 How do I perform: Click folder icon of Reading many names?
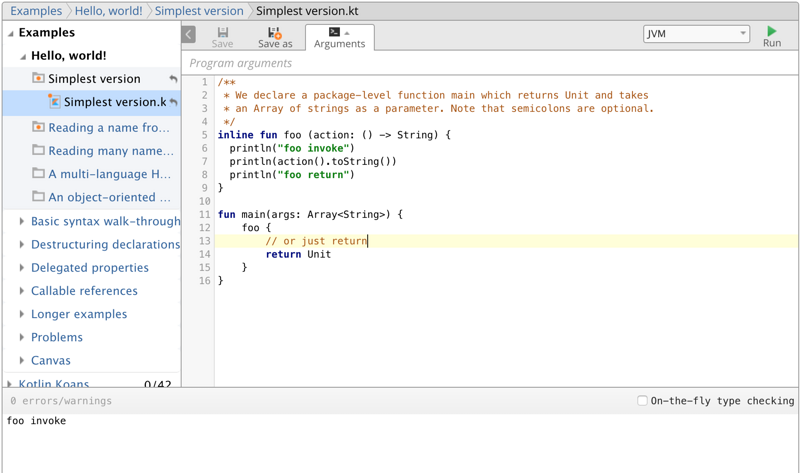38,150
